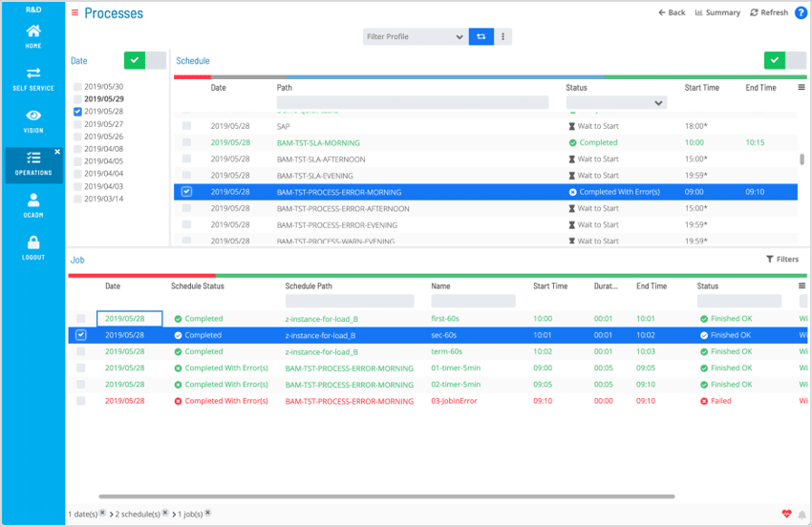
Task: Open the filter profile three-dot menu
Action: coord(502,36)
